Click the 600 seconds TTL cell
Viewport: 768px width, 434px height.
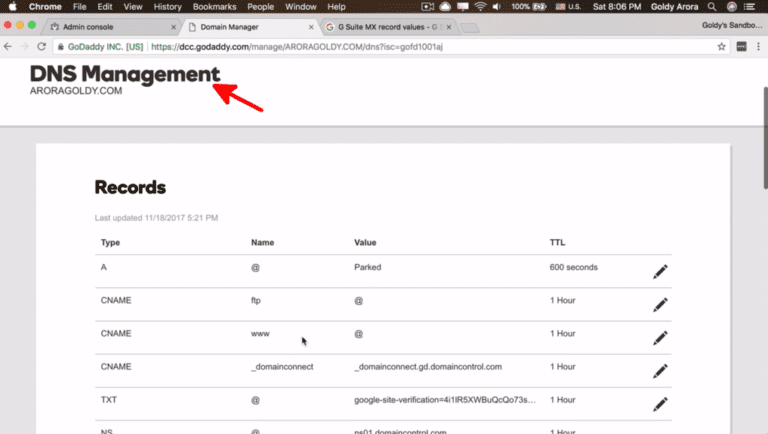(574, 267)
